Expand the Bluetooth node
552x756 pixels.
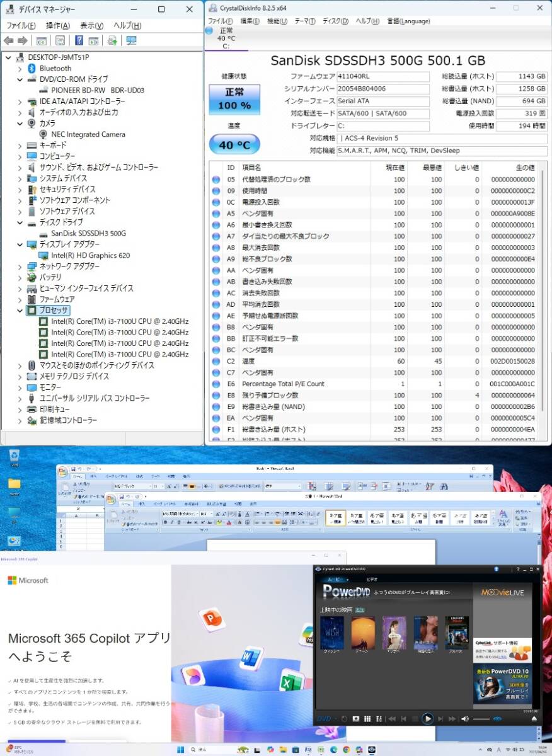click(21, 68)
